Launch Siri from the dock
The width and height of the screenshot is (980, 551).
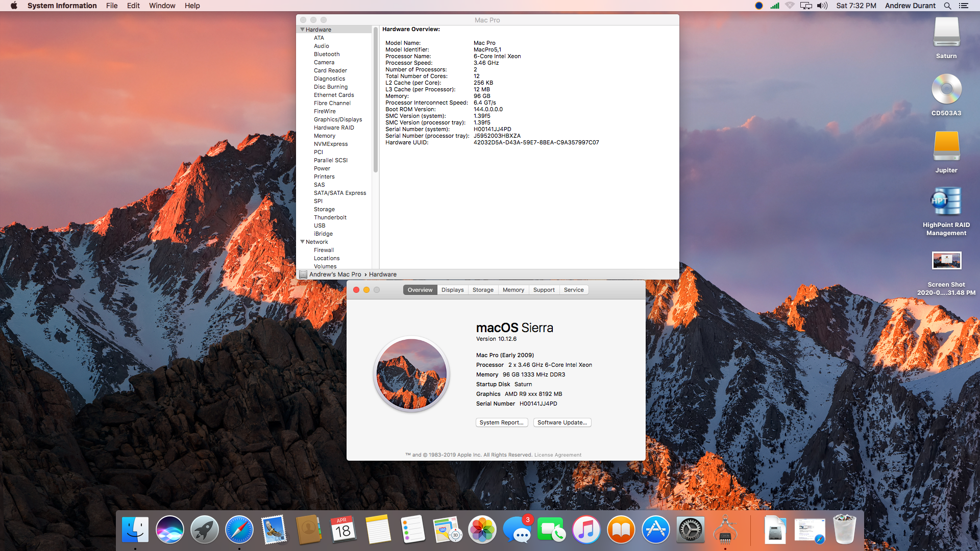(x=170, y=530)
